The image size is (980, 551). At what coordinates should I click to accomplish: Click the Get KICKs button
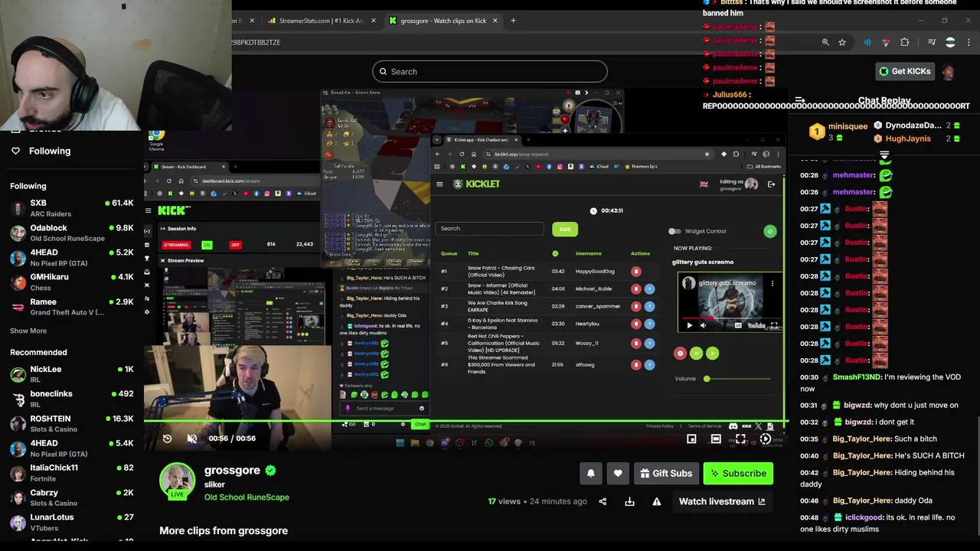(x=904, y=71)
